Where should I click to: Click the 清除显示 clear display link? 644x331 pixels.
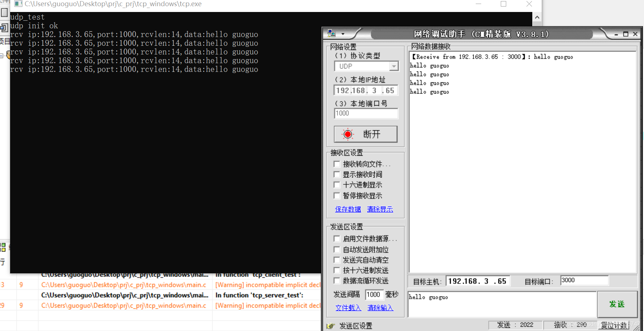tap(380, 209)
